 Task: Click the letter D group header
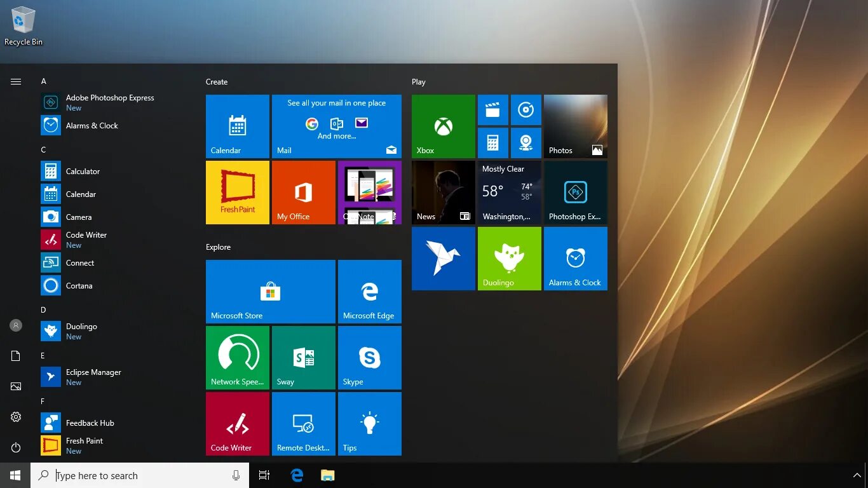[43, 310]
